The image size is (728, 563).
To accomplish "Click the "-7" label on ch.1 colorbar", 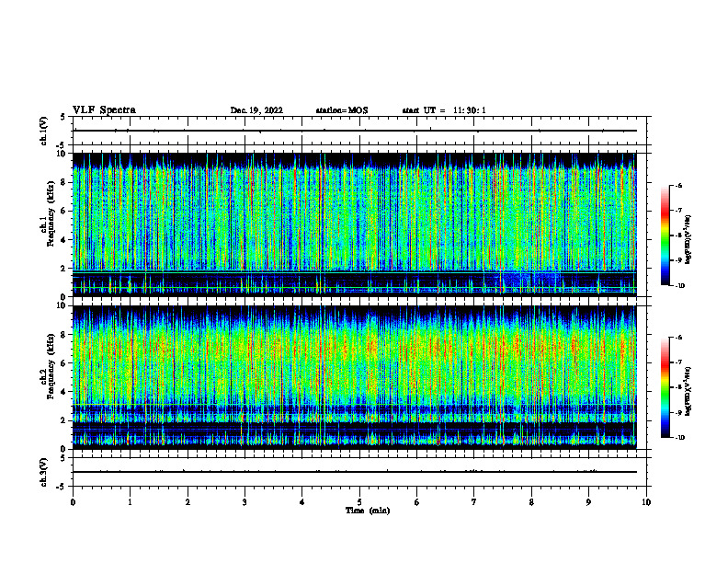I will tap(678, 211).
